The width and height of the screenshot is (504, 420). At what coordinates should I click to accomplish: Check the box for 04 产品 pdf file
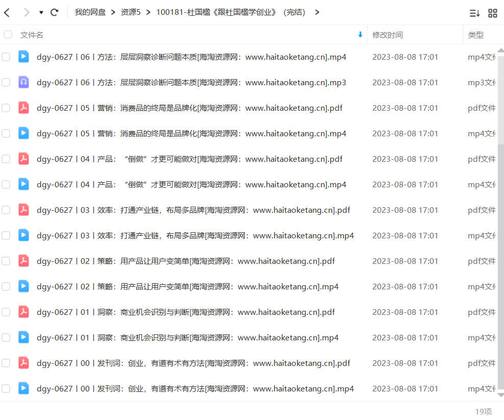pyautogui.click(x=6, y=159)
